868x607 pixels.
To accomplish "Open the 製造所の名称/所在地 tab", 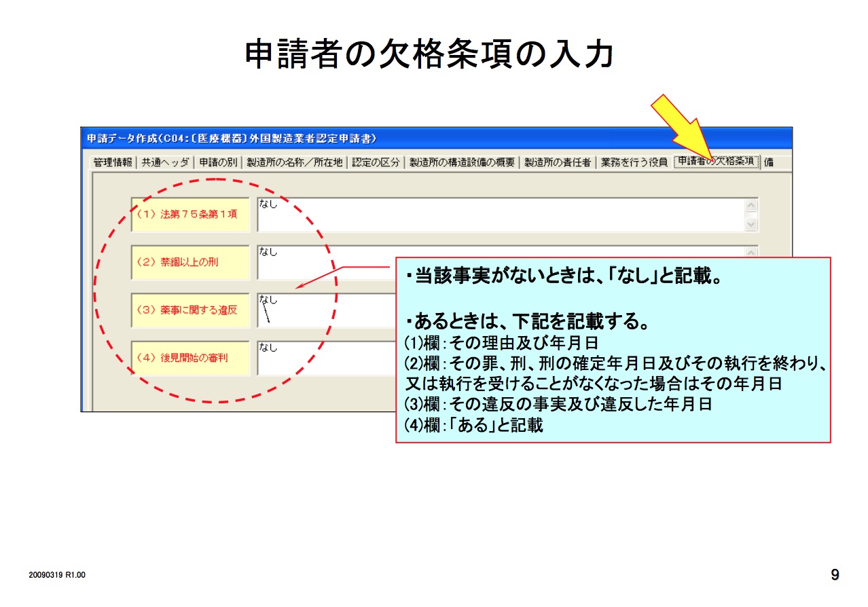I will [295, 163].
